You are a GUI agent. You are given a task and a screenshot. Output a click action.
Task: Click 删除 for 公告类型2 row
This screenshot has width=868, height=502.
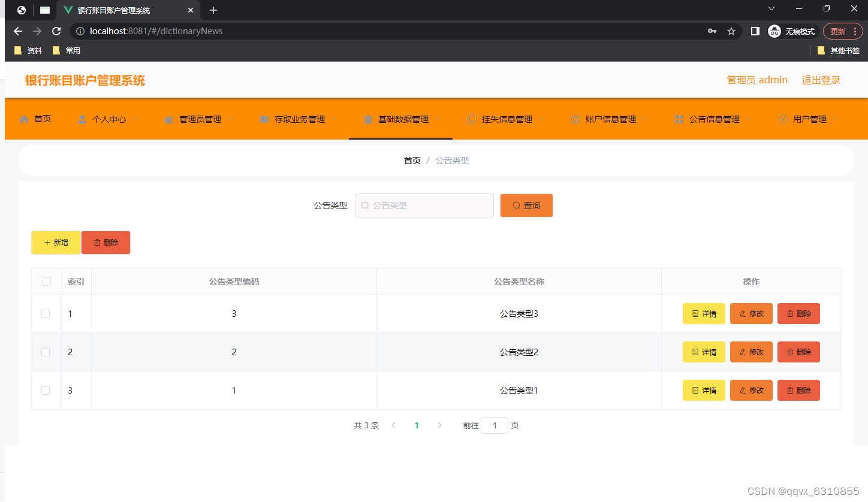coord(798,352)
